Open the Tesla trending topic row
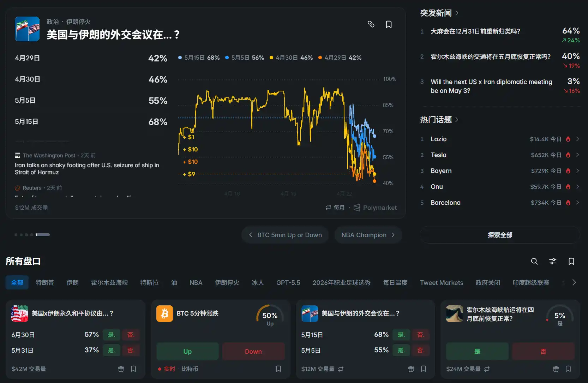588x383 pixels. tap(499, 155)
